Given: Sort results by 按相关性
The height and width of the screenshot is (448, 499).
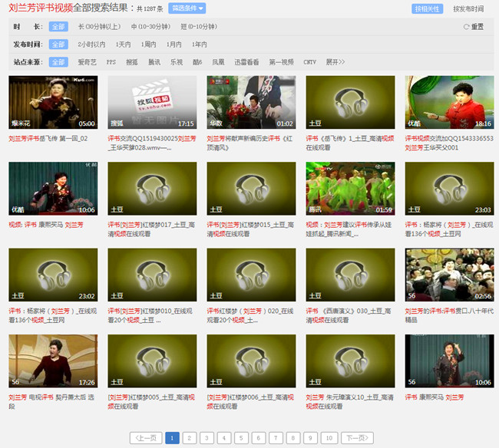Looking at the screenshot, I should click(428, 9).
